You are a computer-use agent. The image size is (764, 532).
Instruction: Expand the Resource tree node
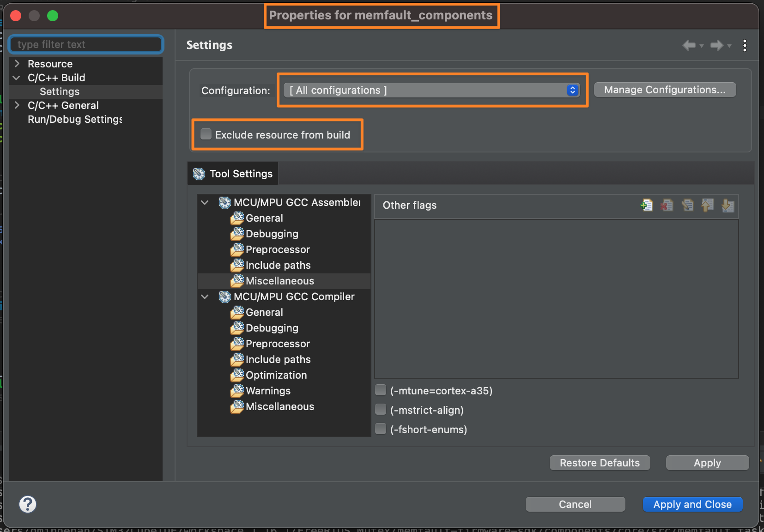click(17, 64)
